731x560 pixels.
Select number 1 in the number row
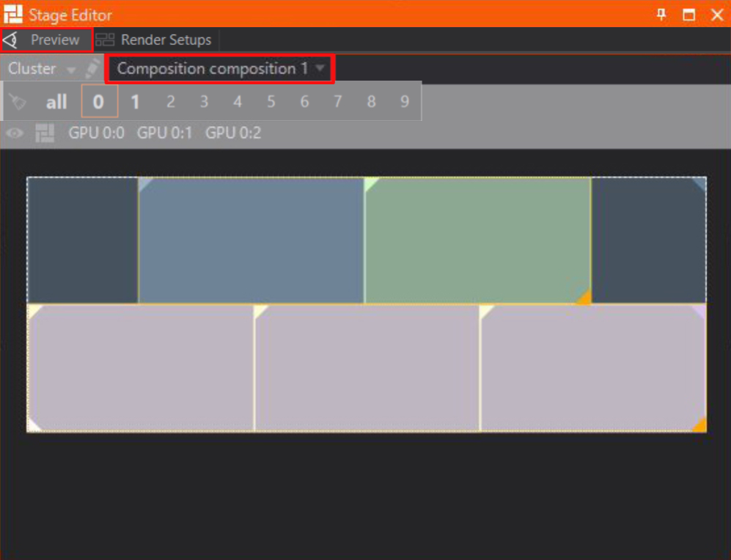tap(135, 102)
